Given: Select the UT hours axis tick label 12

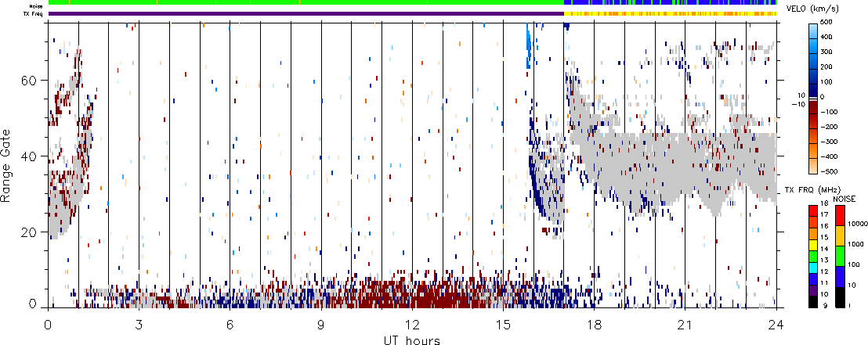Looking at the screenshot, I should click(412, 325).
